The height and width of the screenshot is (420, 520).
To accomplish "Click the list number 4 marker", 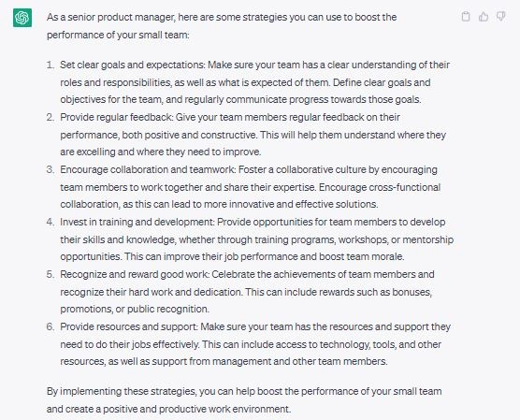I will [51, 222].
